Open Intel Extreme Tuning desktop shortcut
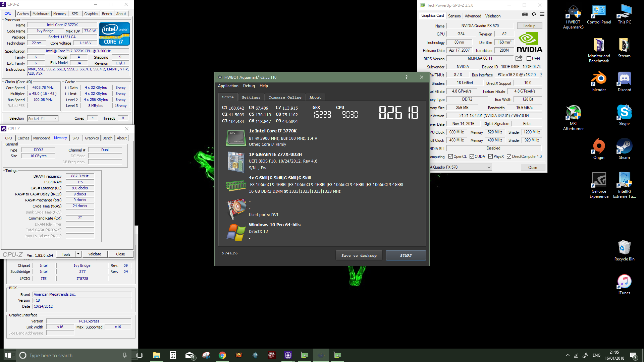Viewport: 644px width, 362px height. click(x=624, y=185)
